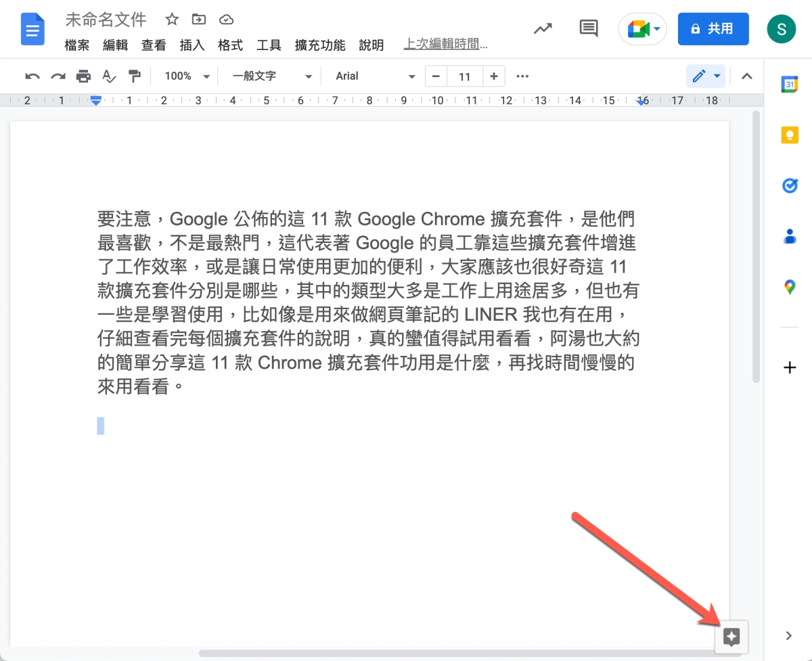Click the Explore button at bottom right

(731, 637)
